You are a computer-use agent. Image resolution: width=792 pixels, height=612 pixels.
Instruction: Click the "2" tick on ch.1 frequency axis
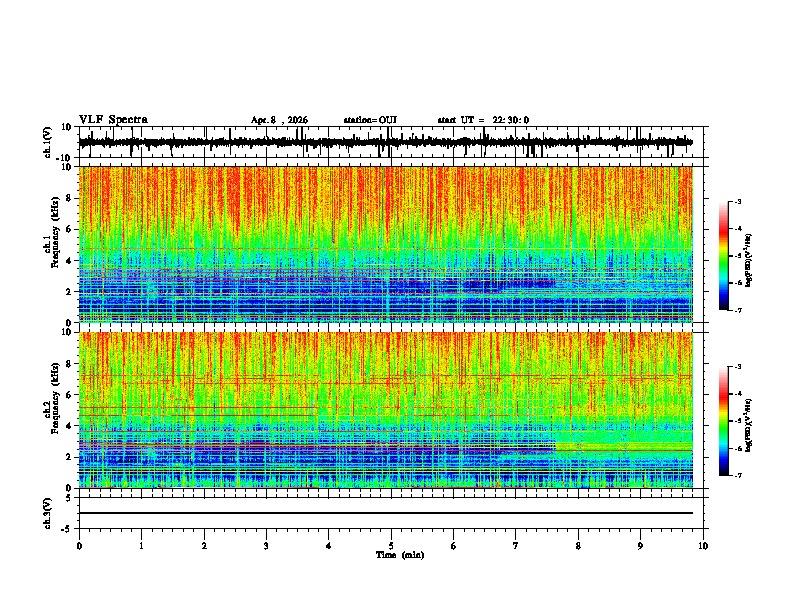(x=70, y=292)
